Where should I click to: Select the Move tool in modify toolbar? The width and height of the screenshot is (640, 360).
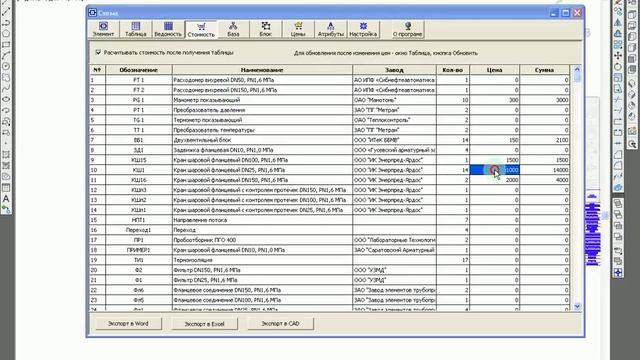pos(618,56)
